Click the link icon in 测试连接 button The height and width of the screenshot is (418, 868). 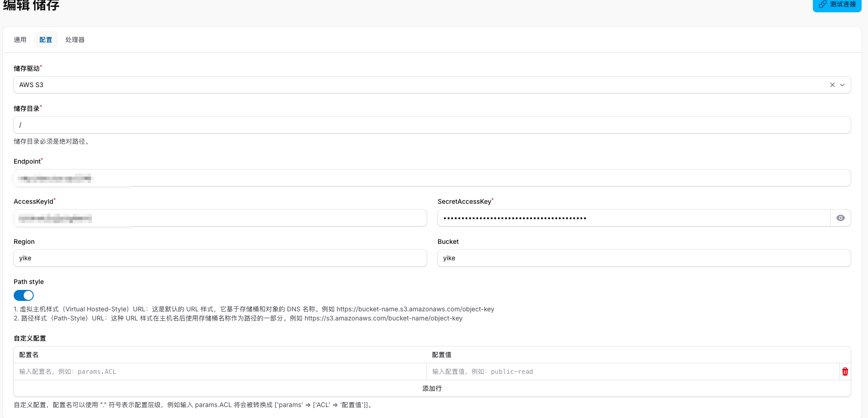pos(823,5)
